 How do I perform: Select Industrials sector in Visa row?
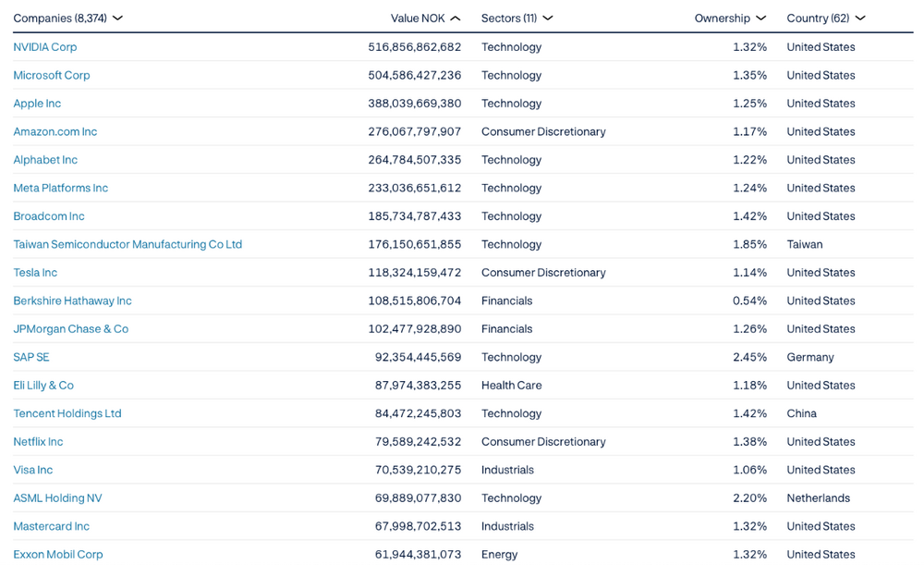507,470
